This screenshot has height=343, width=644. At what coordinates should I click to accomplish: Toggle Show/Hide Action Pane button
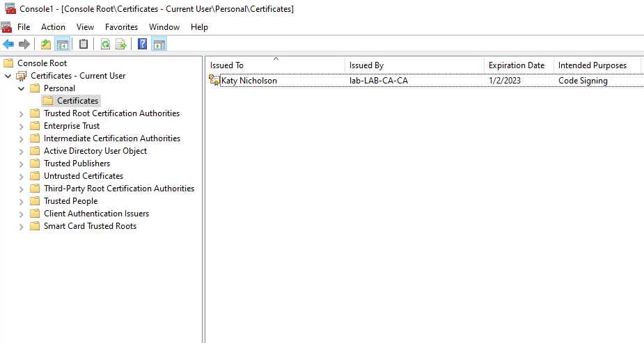[x=159, y=45]
